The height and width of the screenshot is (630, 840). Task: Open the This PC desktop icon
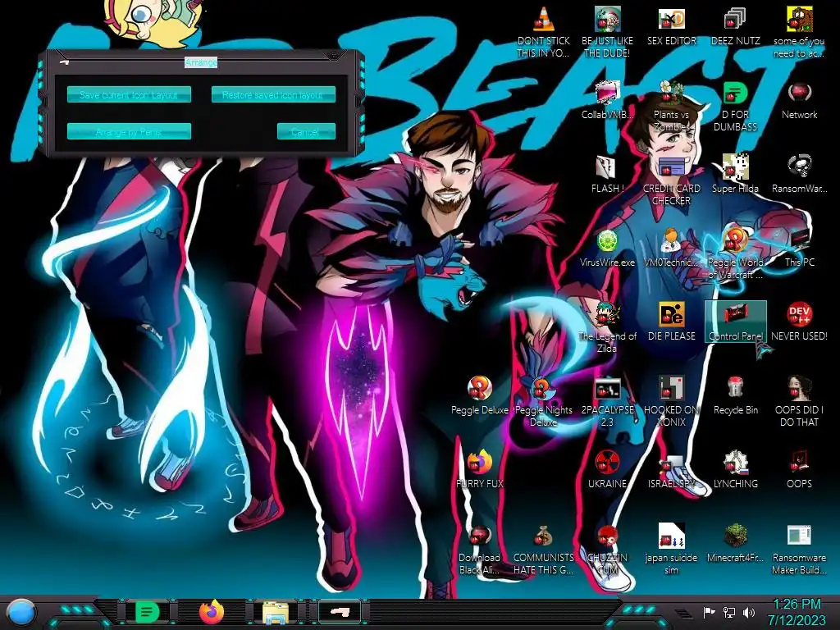799,248
